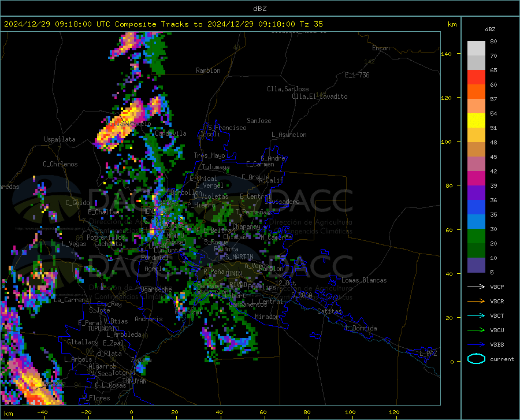Click the 'Catitas' map label
Viewport: 520px width, 420px height.
click(329, 311)
